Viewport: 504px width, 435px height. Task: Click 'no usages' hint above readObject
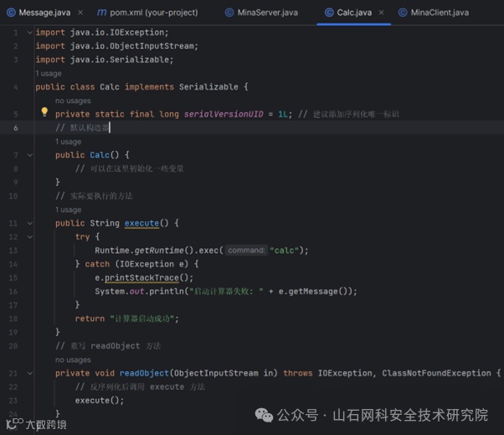(x=73, y=360)
